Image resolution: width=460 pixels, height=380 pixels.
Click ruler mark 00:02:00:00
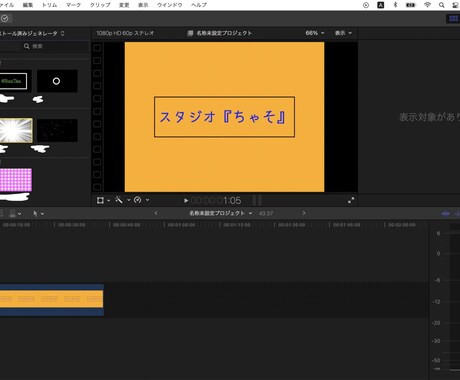coord(402,225)
